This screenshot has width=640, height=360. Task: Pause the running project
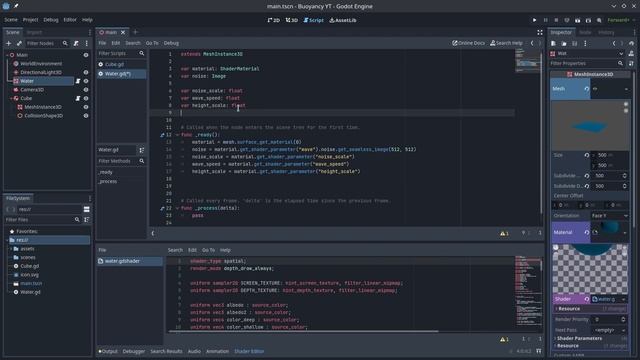click(x=545, y=20)
